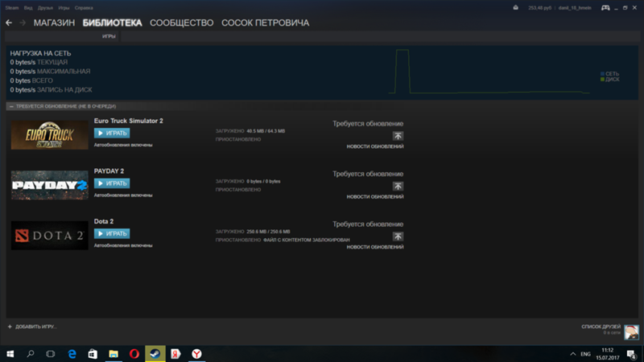Open the account name dropdown
Image resolution: width=644 pixels, height=362 pixels.
(575, 8)
